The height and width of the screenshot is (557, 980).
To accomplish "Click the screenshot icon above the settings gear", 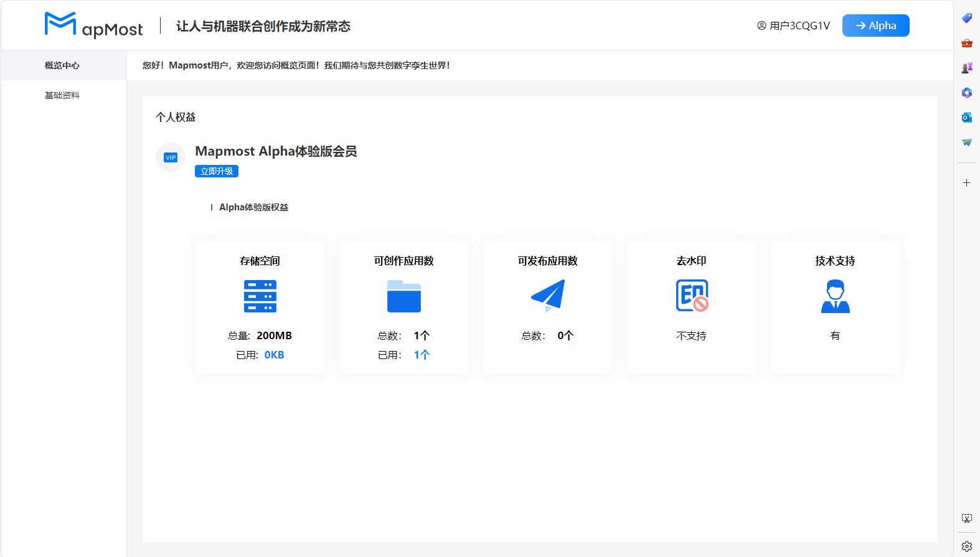I will (x=967, y=518).
